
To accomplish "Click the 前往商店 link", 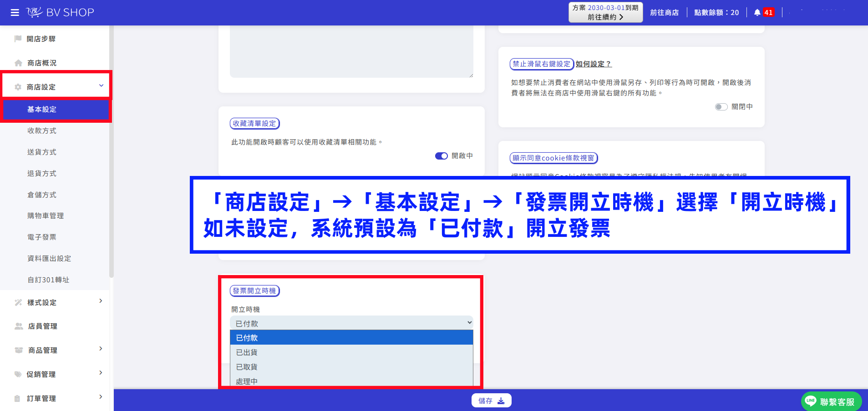I will (664, 13).
